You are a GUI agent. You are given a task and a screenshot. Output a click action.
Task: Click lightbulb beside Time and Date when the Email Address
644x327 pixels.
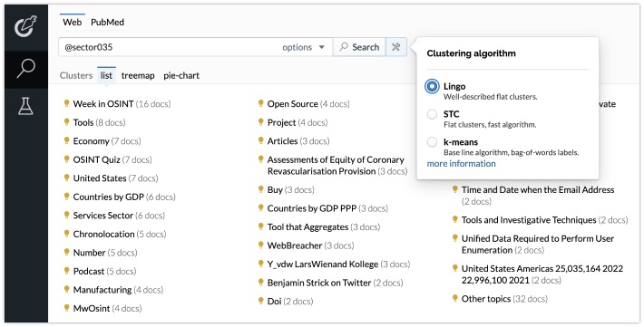click(454, 188)
